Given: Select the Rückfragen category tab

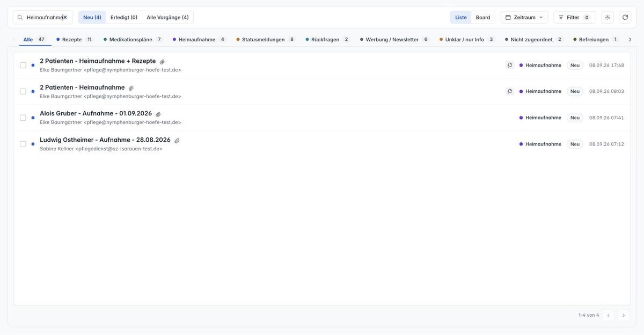Looking at the screenshot, I should (x=327, y=39).
